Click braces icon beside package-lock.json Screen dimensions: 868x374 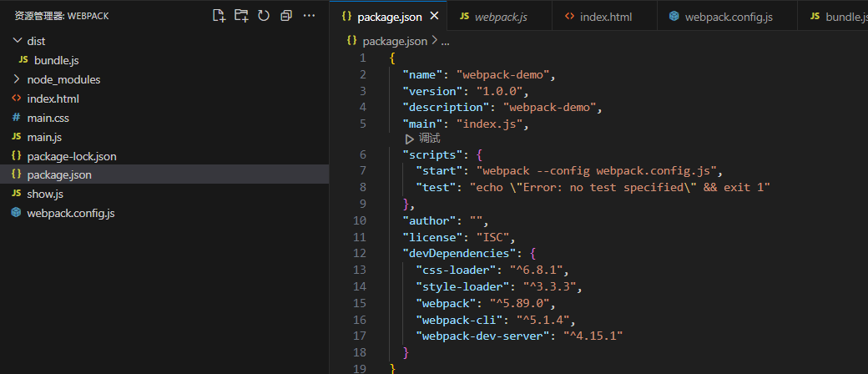pos(17,156)
